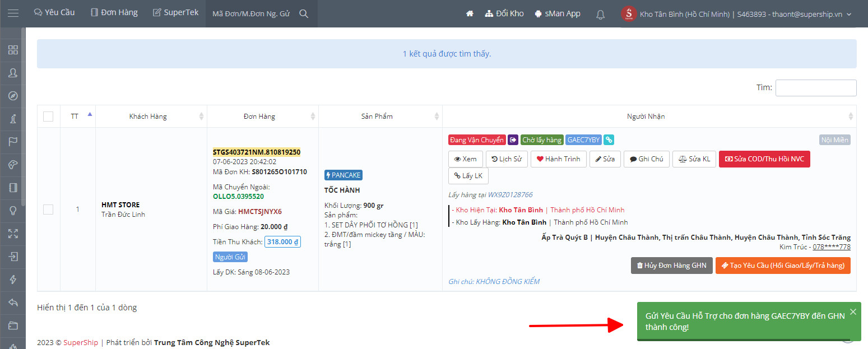Click price code HMCTSJNYX6
Screen dimensions: 868x349
click(260, 212)
